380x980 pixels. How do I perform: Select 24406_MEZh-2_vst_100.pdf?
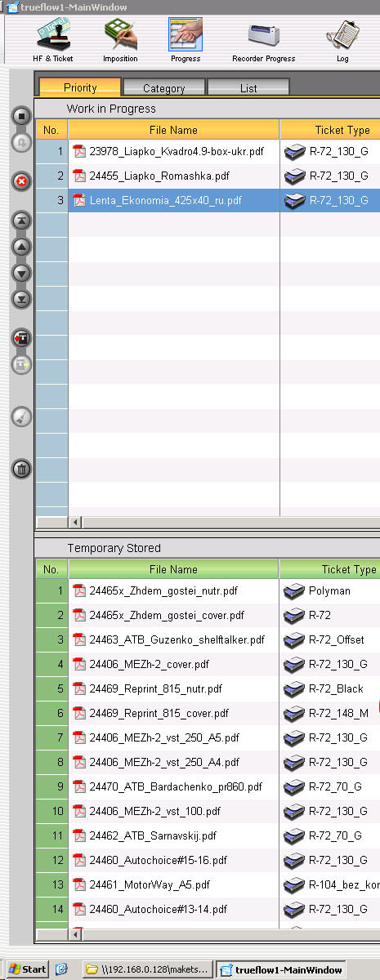pyautogui.click(x=155, y=811)
